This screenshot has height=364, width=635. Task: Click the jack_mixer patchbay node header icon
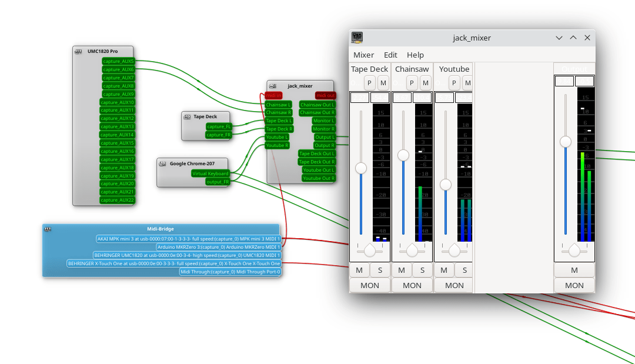pyautogui.click(x=272, y=85)
